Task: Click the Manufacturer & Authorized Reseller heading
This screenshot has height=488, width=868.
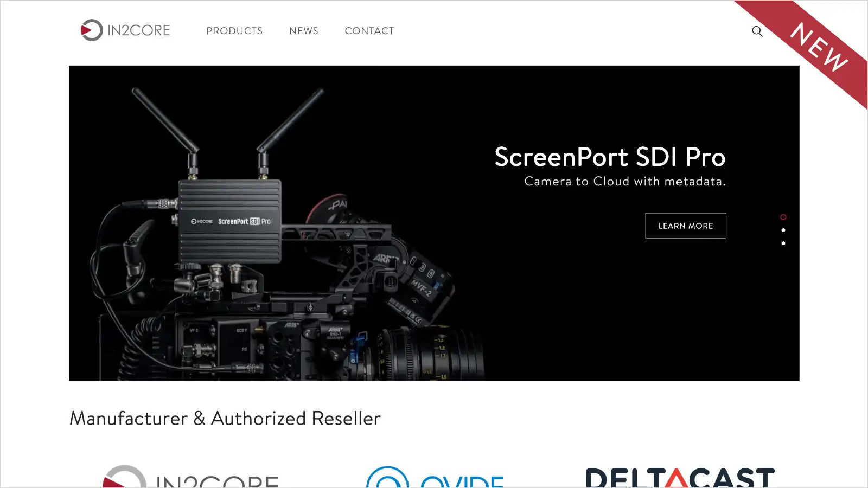Action: coord(225,419)
